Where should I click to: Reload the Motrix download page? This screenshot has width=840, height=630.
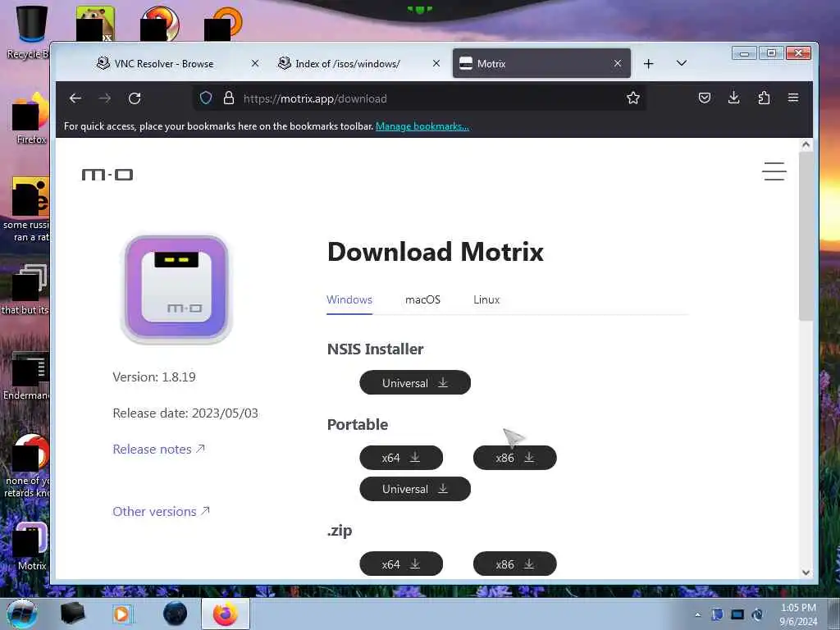click(x=135, y=98)
